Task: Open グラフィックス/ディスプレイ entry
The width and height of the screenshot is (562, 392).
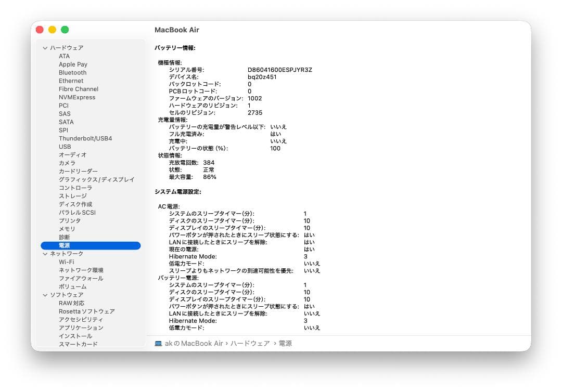Action: 97,179
